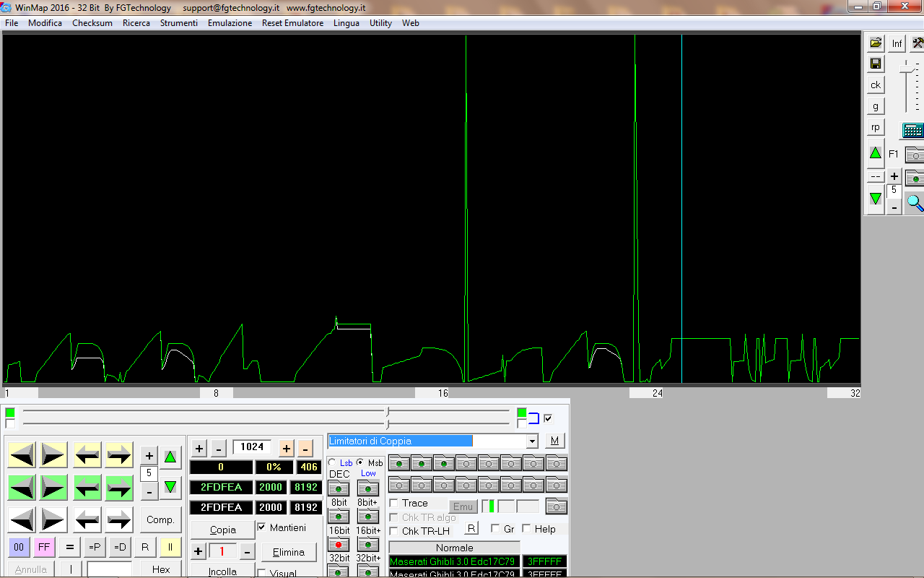
Task: Click the Elimina button
Action: click(288, 552)
